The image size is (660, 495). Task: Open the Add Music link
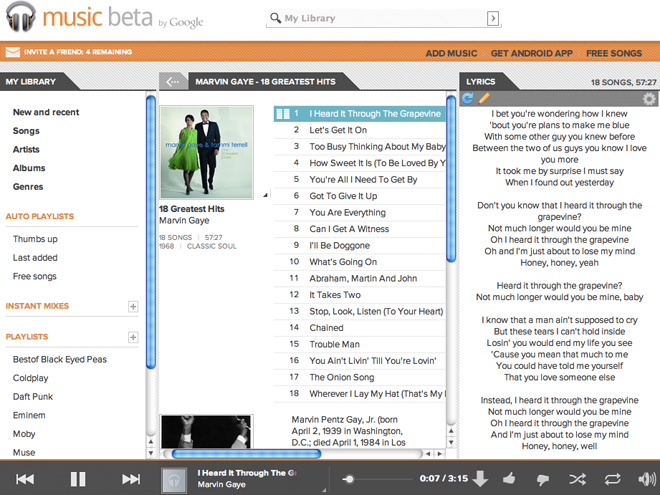451,53
